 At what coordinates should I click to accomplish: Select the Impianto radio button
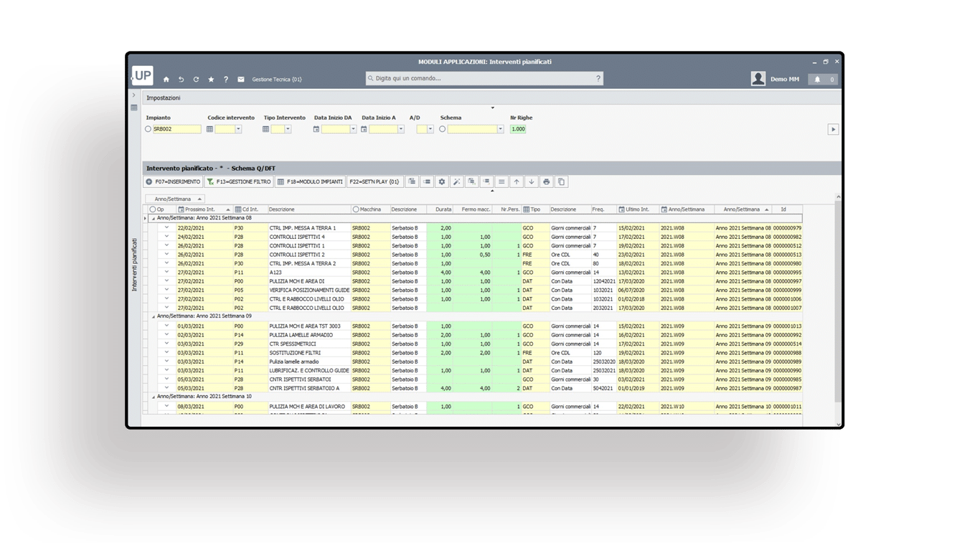pos(149,129)
